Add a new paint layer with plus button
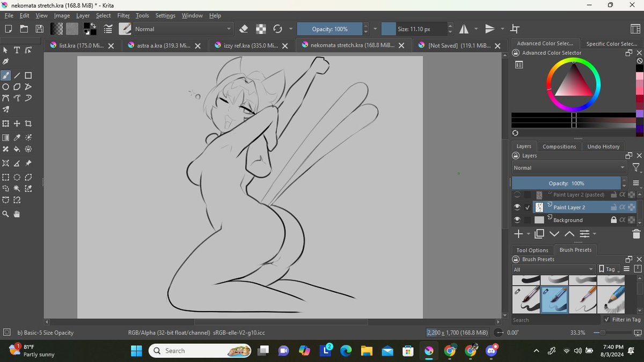Image resolution: width=644 pixels, height=362 pixels. coord(518,234)
